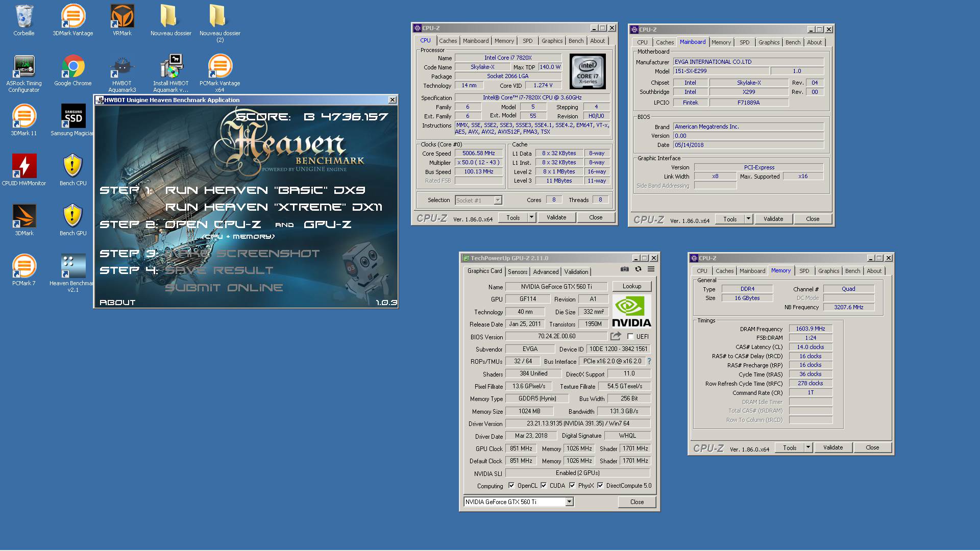
Task: Open SPD tab in Mainboard CPU-Z window
Action: 745,42
